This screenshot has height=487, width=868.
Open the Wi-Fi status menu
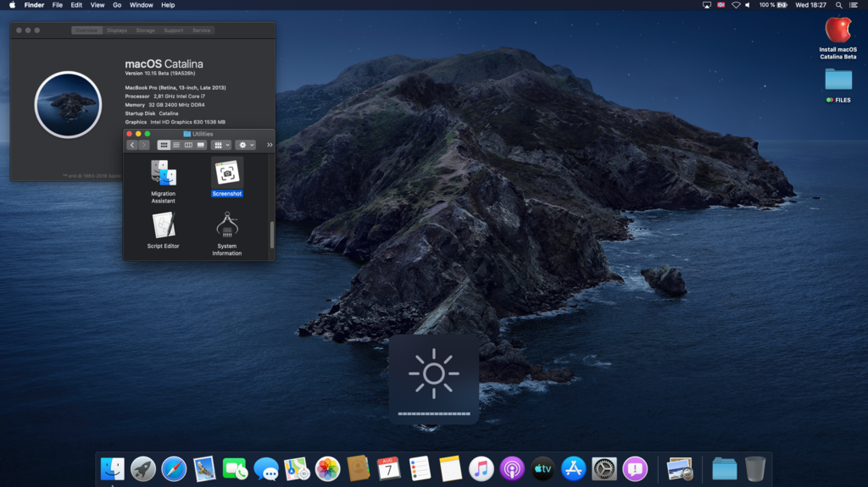click(736, 5)
